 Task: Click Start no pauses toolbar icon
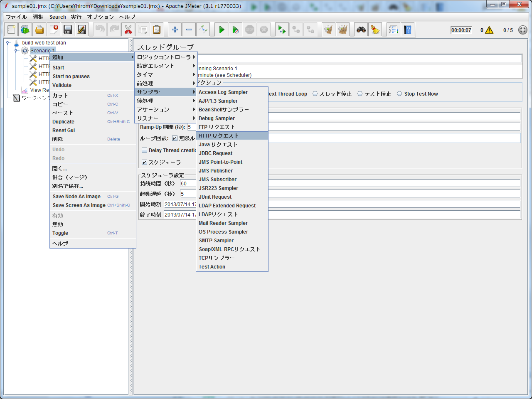(x=236, y=30)
